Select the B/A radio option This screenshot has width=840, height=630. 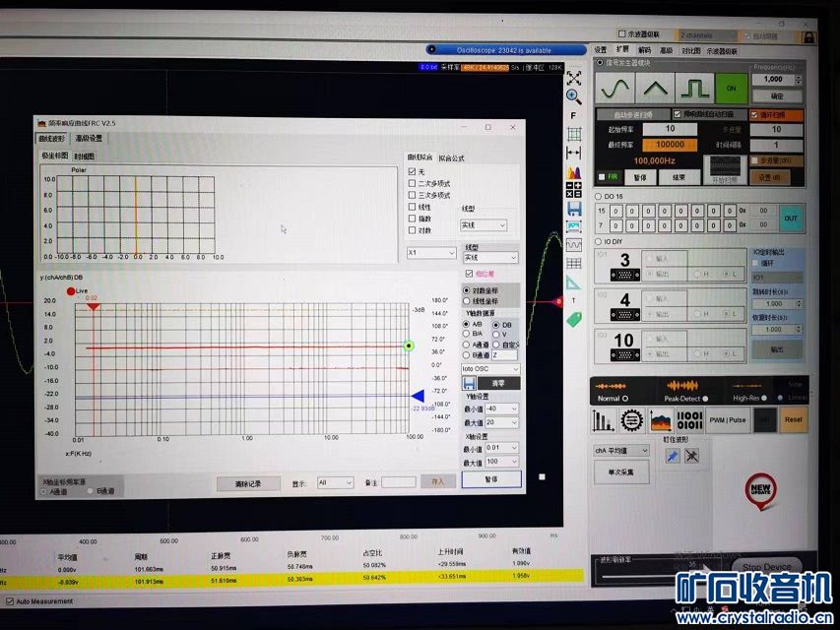(466, 334)
